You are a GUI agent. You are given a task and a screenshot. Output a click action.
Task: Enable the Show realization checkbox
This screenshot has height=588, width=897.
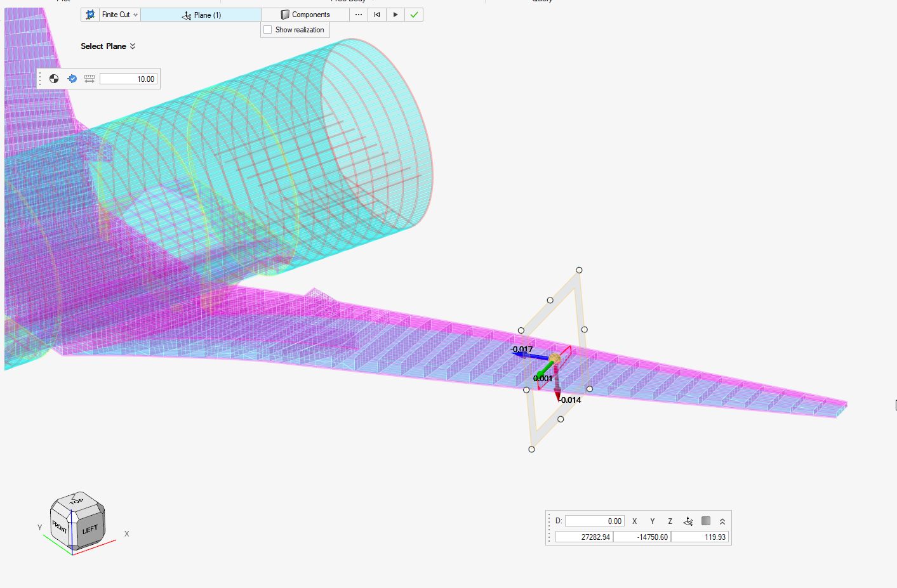point(268,30)
